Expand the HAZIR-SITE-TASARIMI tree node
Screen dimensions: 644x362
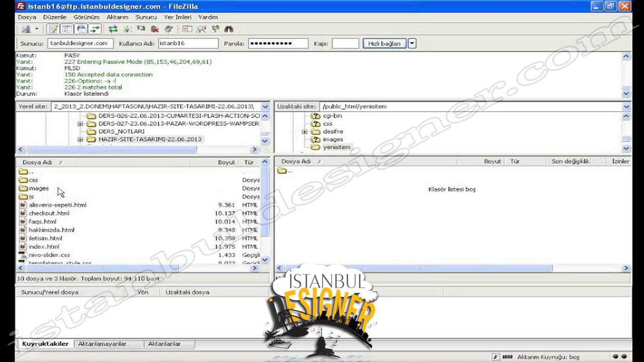click(80, 139)
